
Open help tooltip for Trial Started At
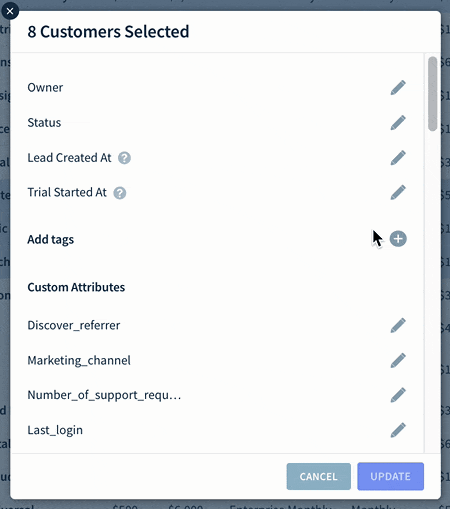click(120, 193)
